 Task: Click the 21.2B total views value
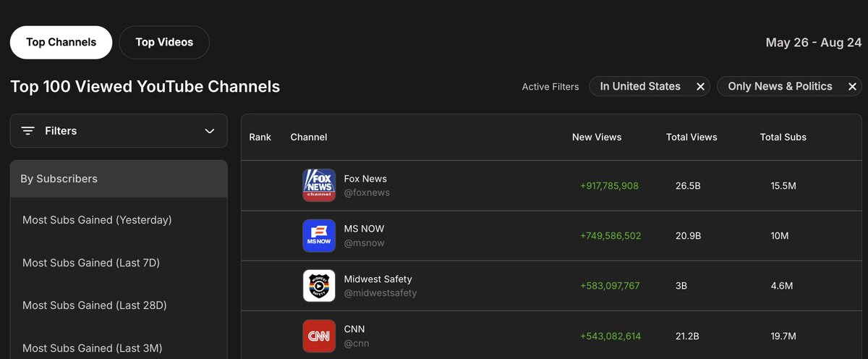coord(688,336)
